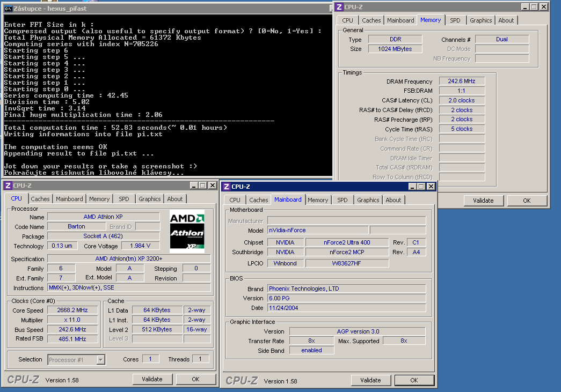Click the Core Speed value 2668.2 MHz
The height and width of the screenshot is (392, 561).
72,310
